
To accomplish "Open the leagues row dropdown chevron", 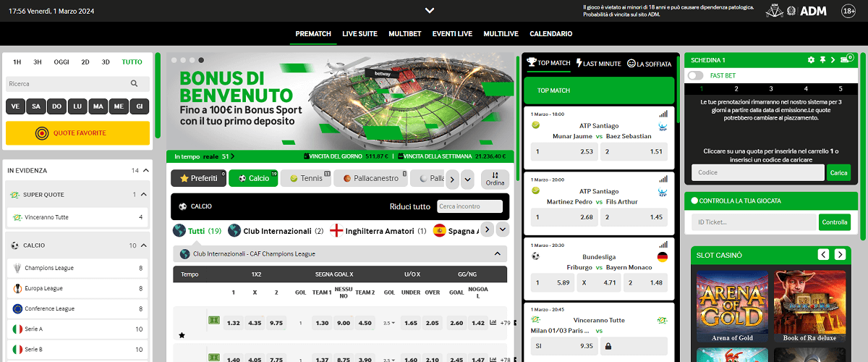I will [503, 230].
